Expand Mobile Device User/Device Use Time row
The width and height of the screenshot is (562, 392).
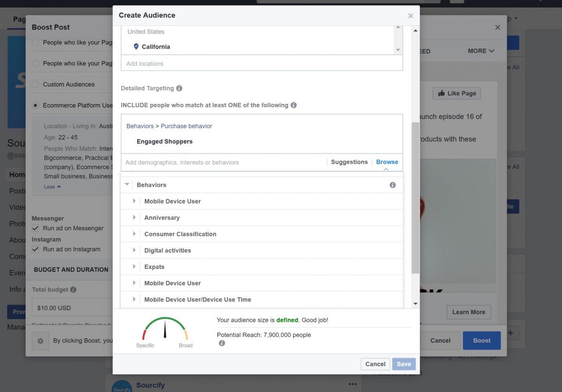click(x=134, y=299)
